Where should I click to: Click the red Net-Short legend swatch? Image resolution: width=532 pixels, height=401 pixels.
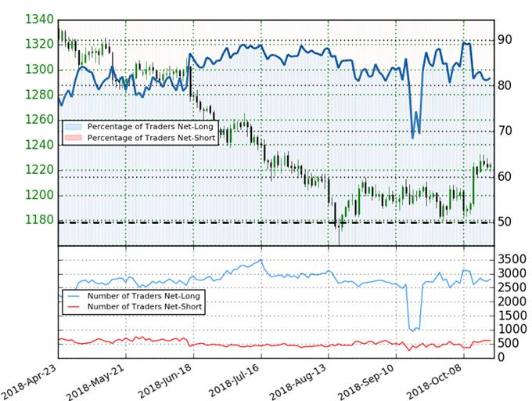pyautogui.click(x=74, y=138)
